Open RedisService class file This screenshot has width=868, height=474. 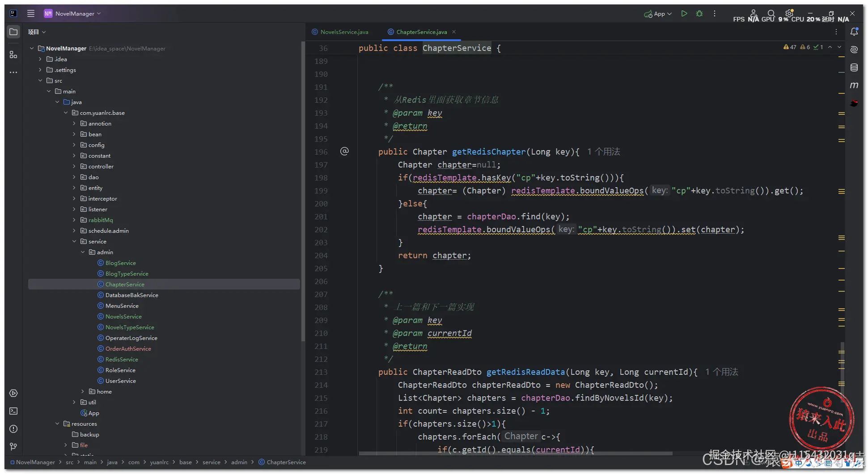click(122, 359)
